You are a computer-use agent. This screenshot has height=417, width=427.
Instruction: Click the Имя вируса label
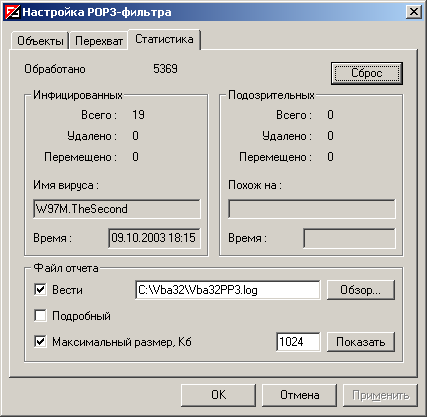(x=66, y=185)
